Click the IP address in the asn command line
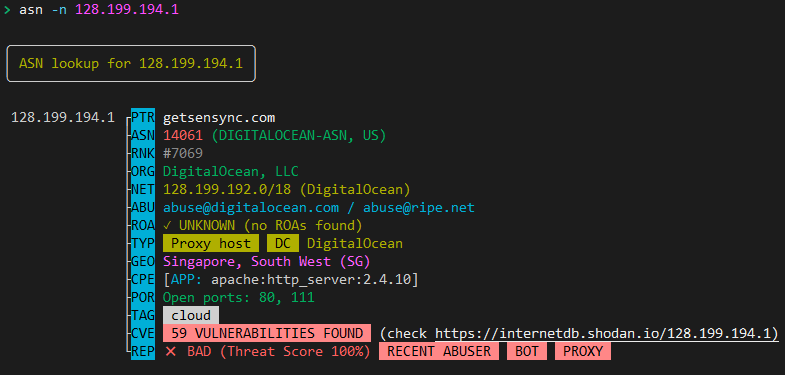This screenshot has width=785, height=375. click(x=127, y=10)
